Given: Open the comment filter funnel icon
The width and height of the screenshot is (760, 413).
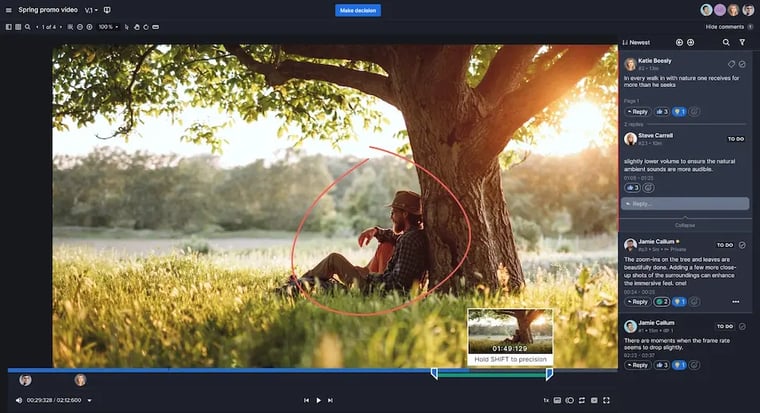Looking at the screenshot, I should (x=742, y=42).
